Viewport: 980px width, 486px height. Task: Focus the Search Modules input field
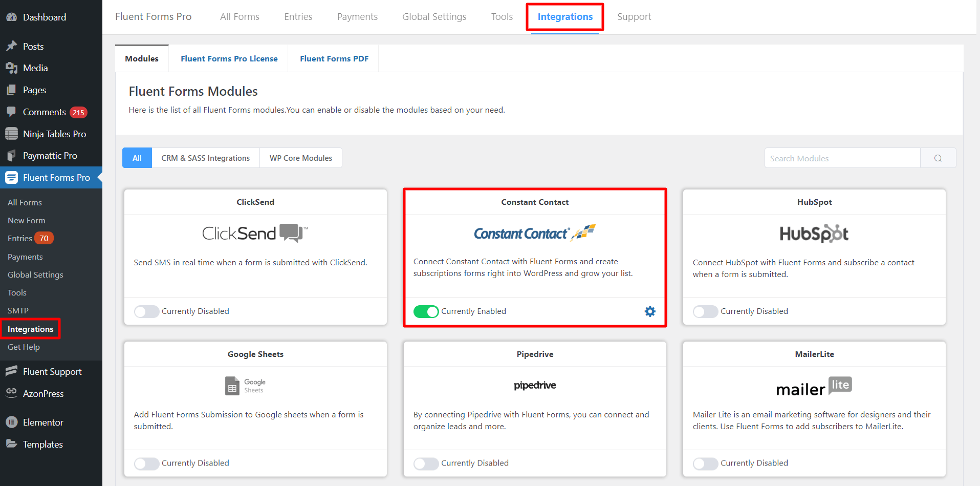pyautogui.click(x=842, y=158)
